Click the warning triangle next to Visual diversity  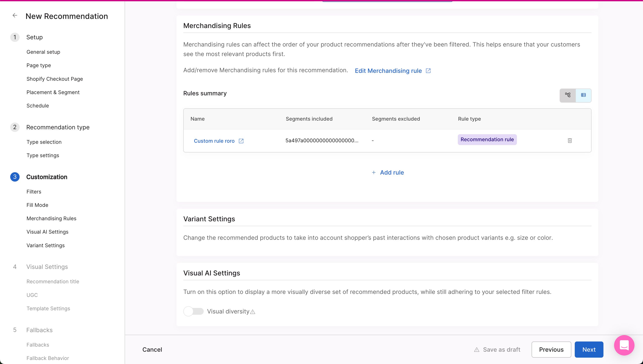tap(253, 312)
